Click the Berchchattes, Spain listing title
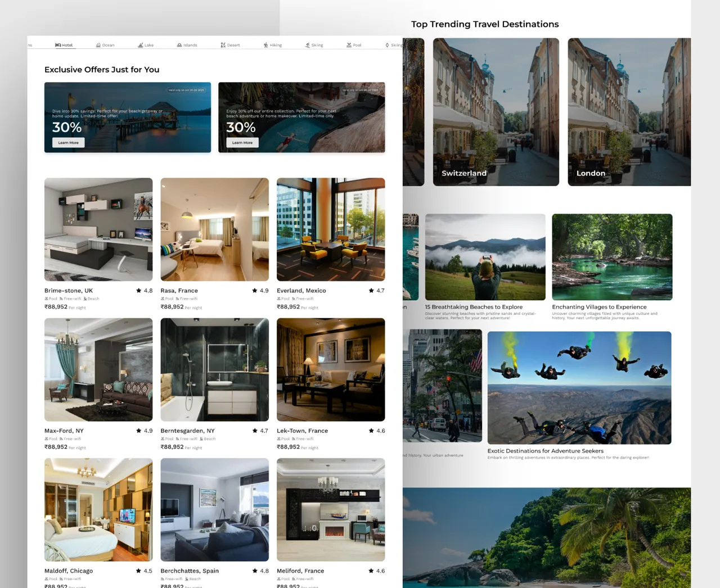720x588 pixels. 190,571
